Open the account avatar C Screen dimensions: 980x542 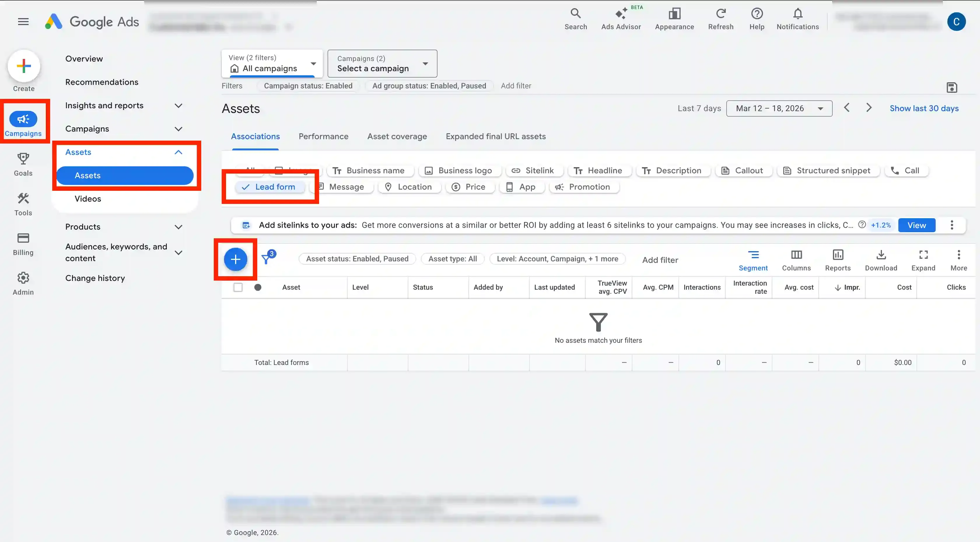(x=956, y=22)
